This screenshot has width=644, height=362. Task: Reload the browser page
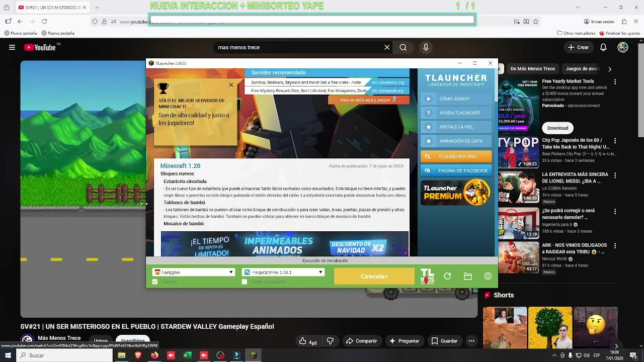click(x=44, y=22)
